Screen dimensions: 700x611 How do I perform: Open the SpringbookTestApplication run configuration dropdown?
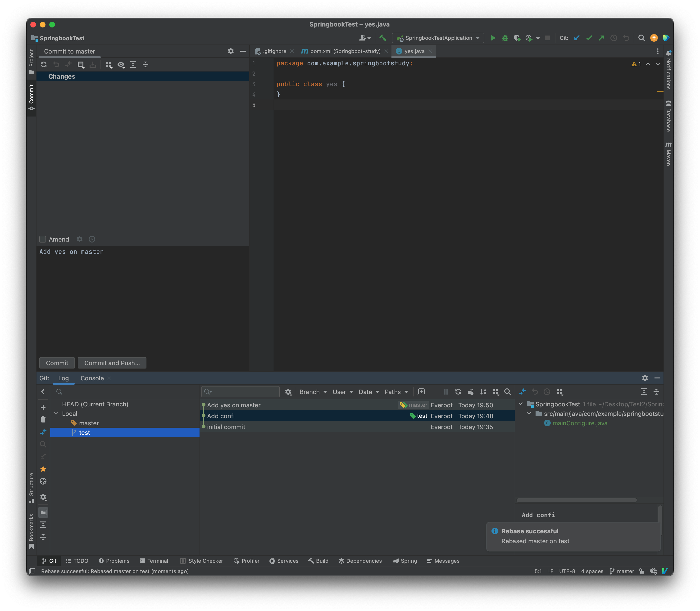point(438,38)
